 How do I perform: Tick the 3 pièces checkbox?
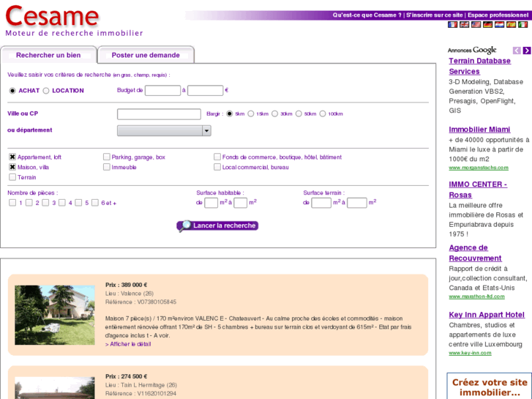tap(45, 203)
